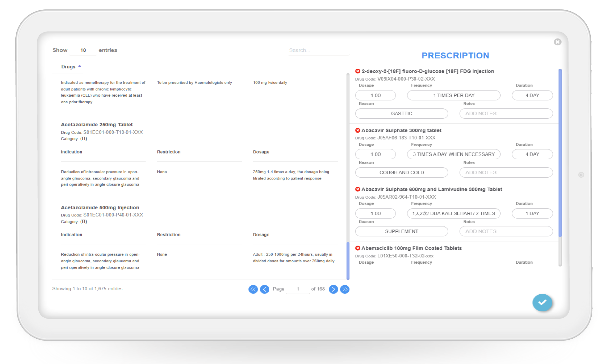The height and width of the screenshot is (364, 607).
Task: Go to previous drugs page
Action: pyautogui.click(x=264, y=289)
